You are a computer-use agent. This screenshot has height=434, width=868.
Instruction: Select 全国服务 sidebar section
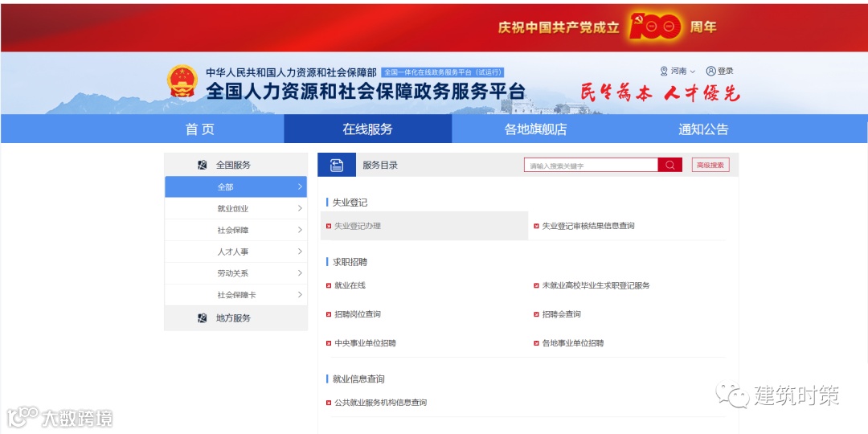[235, 165]
